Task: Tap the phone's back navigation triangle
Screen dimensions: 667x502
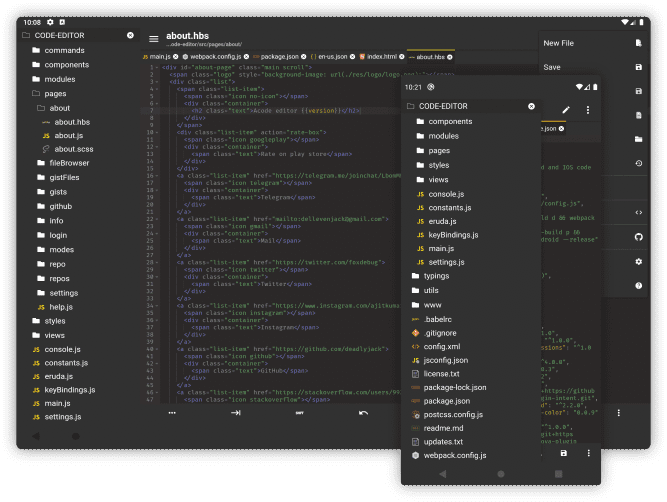Action: click(443, 474)
